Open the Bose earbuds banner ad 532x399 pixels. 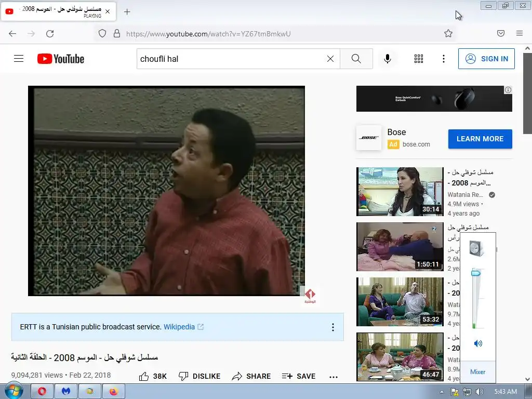click(x=434, y=99)
